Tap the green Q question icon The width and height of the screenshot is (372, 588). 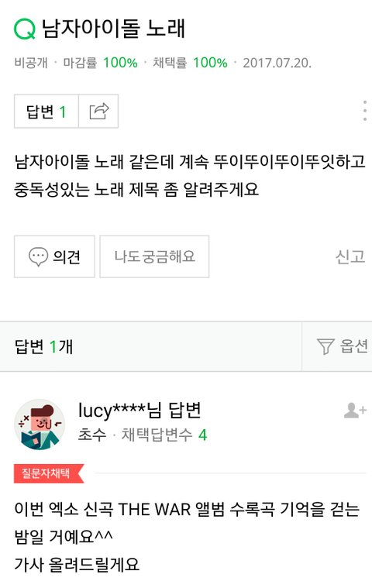click(x=25, y=29)
